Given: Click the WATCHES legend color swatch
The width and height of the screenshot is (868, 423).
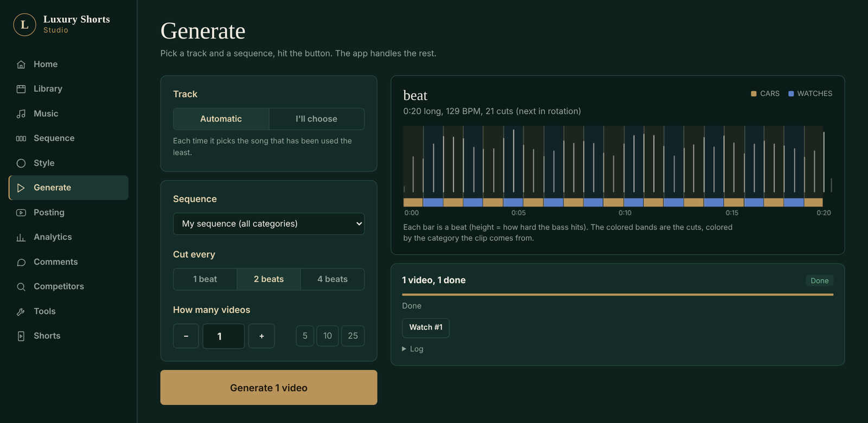Looking at the screenshot, I should click(791, 94).
